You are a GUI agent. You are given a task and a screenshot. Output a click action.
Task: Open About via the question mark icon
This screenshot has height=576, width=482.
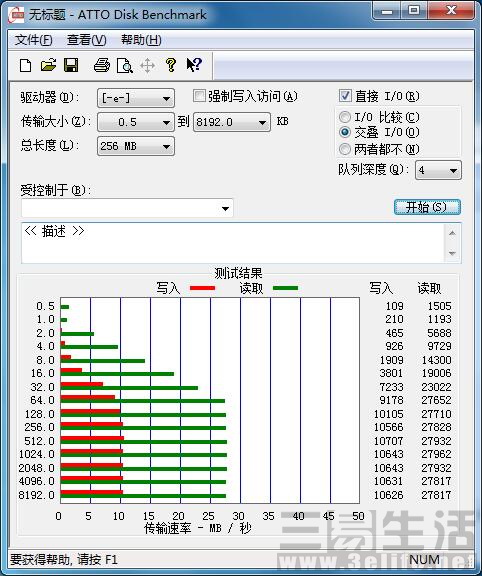pos(170,65)
